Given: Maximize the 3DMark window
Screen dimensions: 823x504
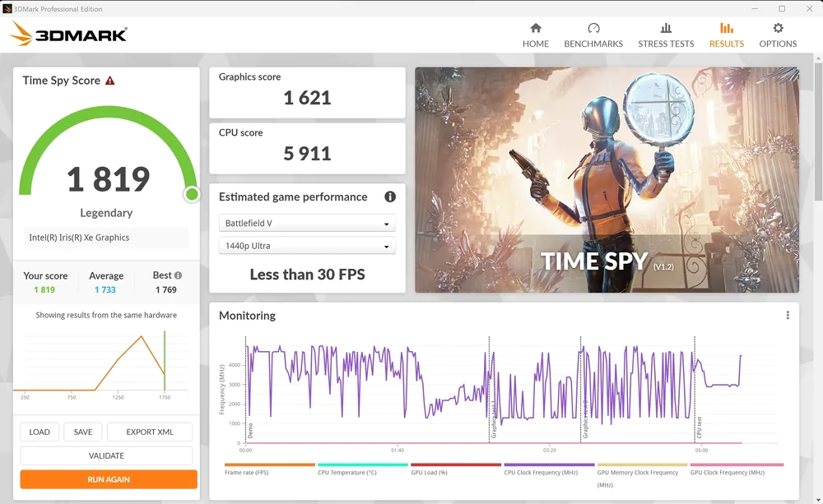Looking at the screenshot, I should (x=782, y=8).
